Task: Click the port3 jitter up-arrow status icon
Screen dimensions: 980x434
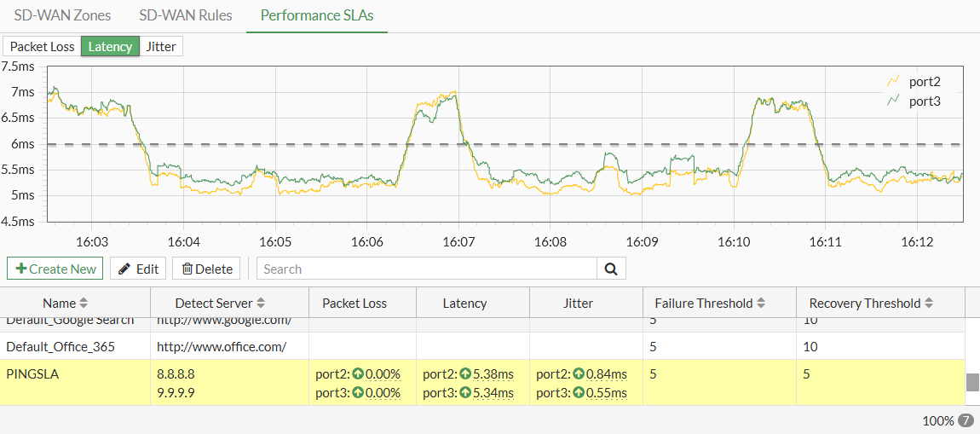Action: pyautogui.click(x=579, y=393)
